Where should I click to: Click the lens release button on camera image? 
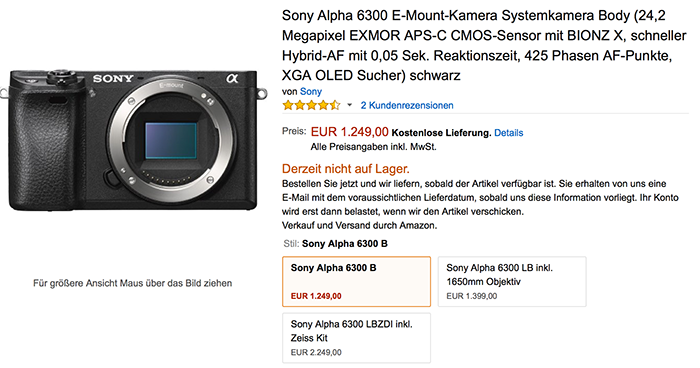pyautogui.click(x=111, y=178)
